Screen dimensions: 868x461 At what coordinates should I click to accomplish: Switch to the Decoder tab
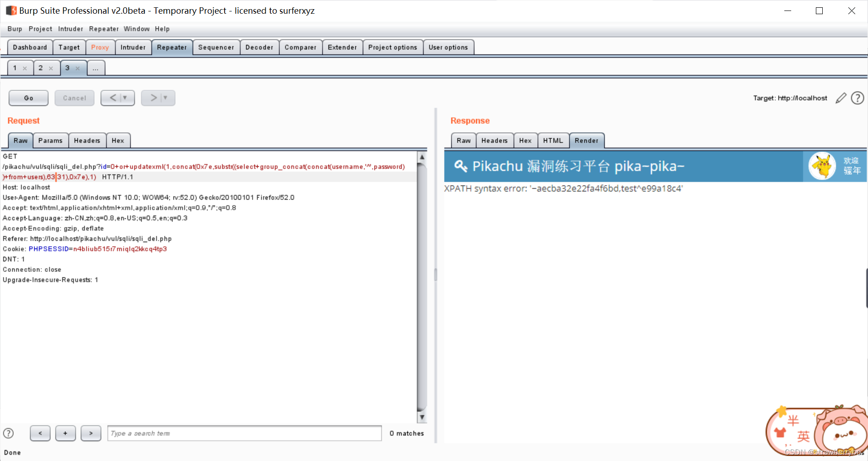pos(259,47)
